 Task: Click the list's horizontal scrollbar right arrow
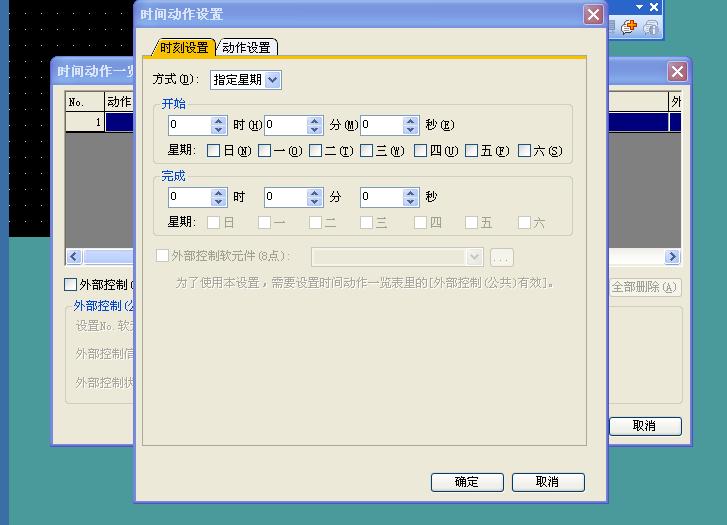tap(672, 257)
